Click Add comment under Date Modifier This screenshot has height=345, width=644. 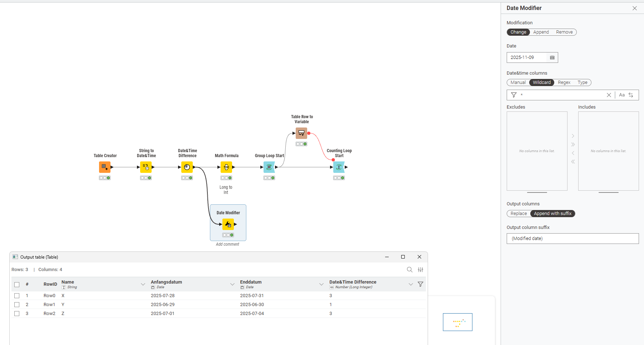pyautogui.click(x=227, y=244)
